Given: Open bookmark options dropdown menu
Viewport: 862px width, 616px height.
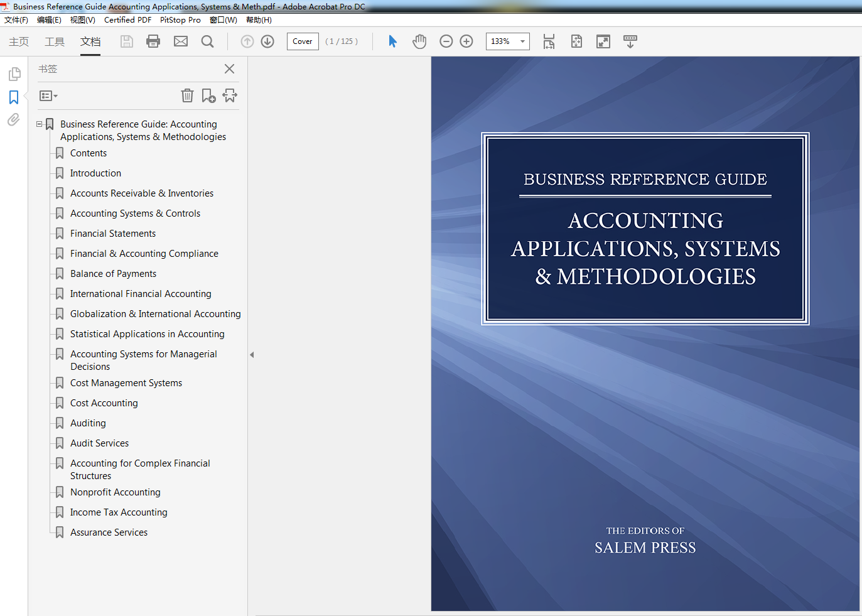Looking at the screenshot, I should 48,96.
